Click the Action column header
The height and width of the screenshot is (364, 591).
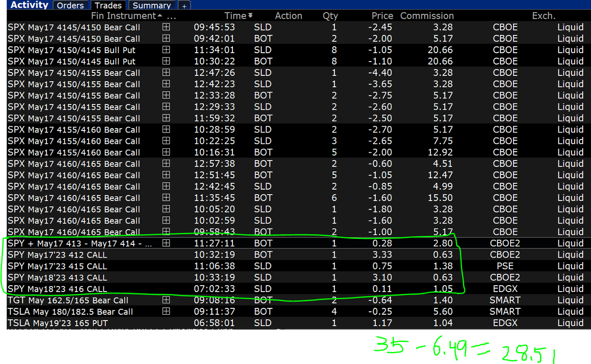pyautogui.click(x=289, y=16)
